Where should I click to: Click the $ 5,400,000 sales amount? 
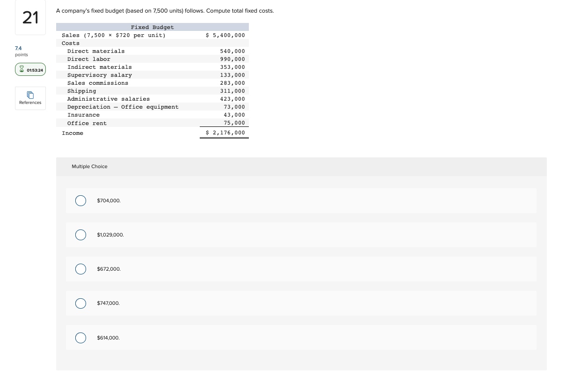225,35
